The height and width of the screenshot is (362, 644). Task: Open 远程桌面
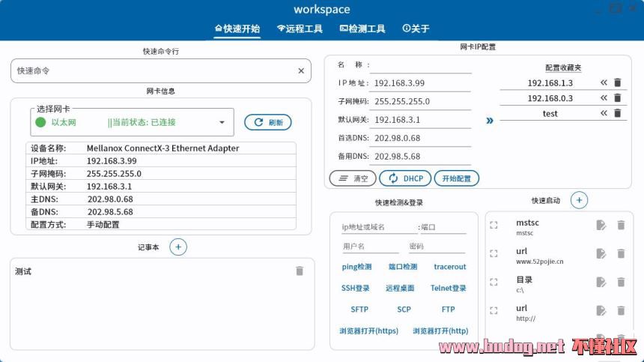pyautogui.click(x=400, y=288)
